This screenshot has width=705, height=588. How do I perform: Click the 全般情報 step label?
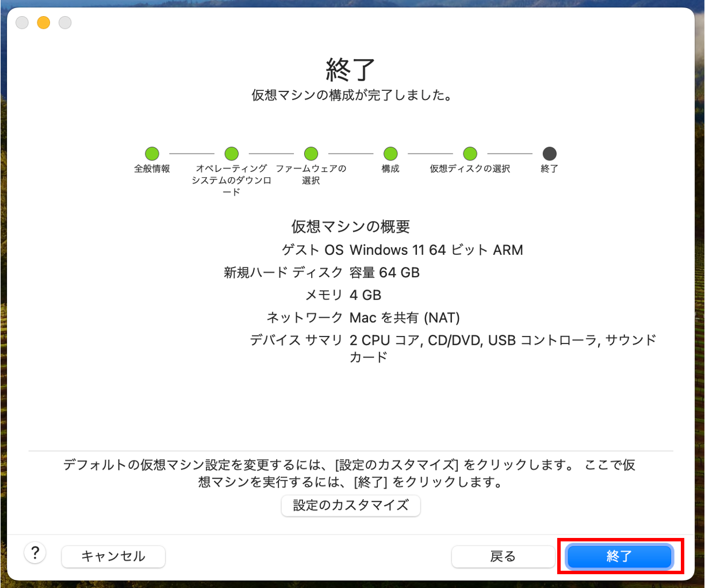pos(152,169)
